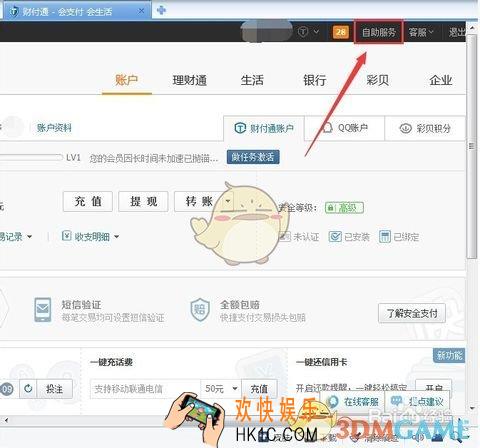Open 在线客服 online support
480x448 pixels.
pos(353,402)
